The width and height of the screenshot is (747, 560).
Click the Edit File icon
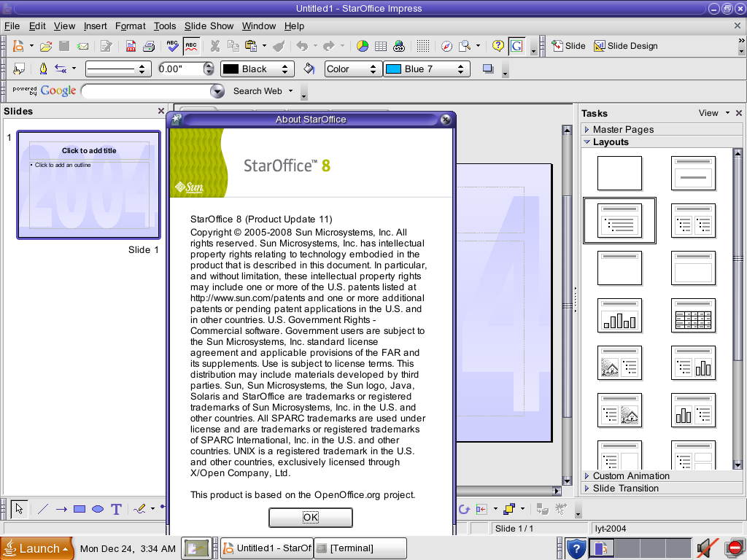pos(107,46)
